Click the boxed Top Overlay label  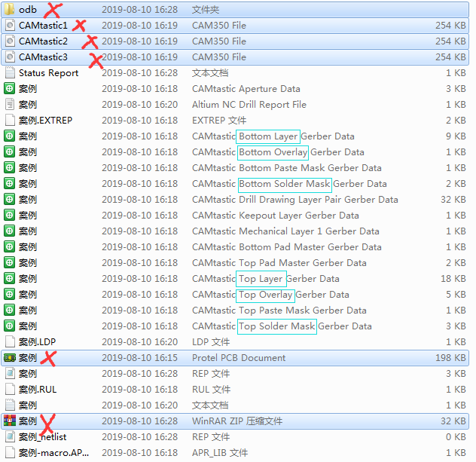[x=265, y=295]
